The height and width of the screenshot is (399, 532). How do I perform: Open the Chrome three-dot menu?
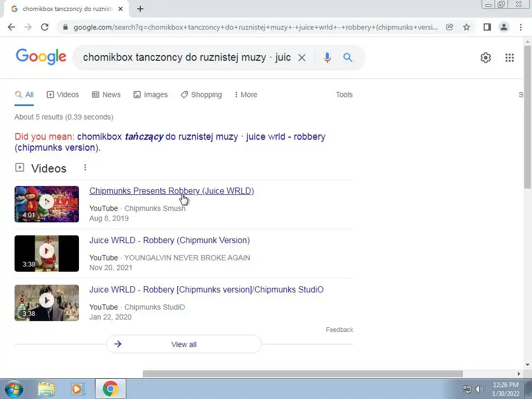pos(521,27)
